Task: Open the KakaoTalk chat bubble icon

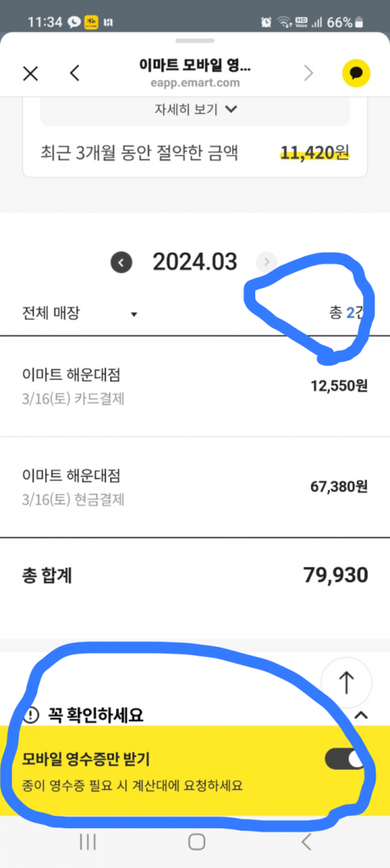Action: pos(355,73)
